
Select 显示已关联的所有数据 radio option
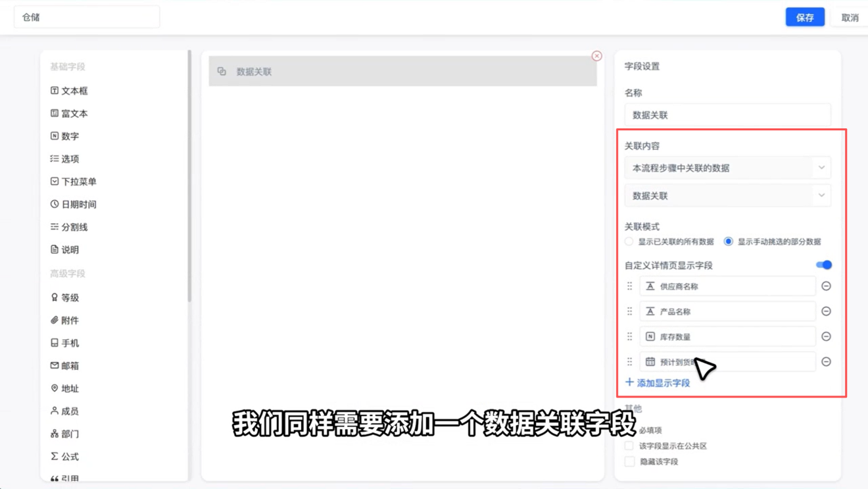tap(629, 242)
